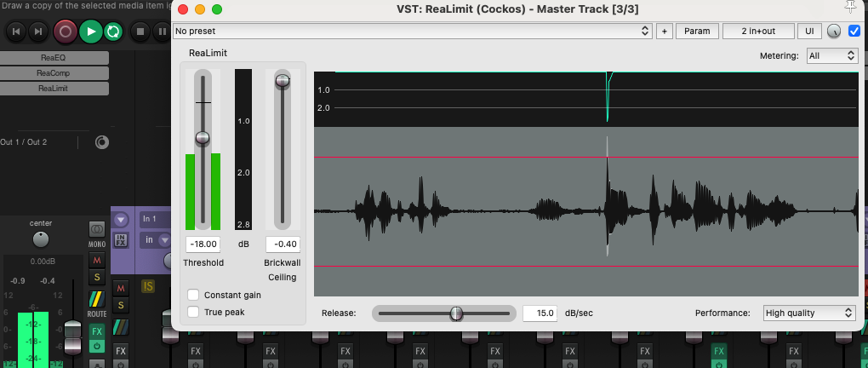
Task: Open ReaComp in the master FX list
Action: (54, 73)
